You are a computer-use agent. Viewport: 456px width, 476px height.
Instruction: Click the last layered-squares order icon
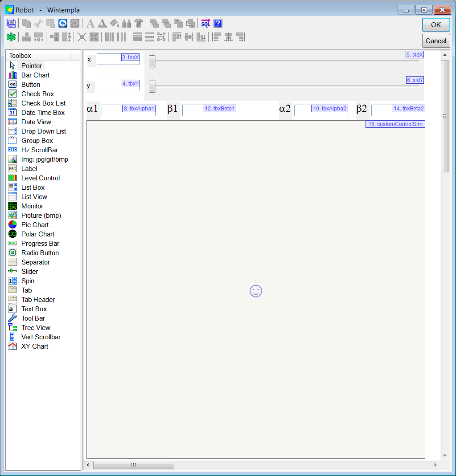[190, 23]
